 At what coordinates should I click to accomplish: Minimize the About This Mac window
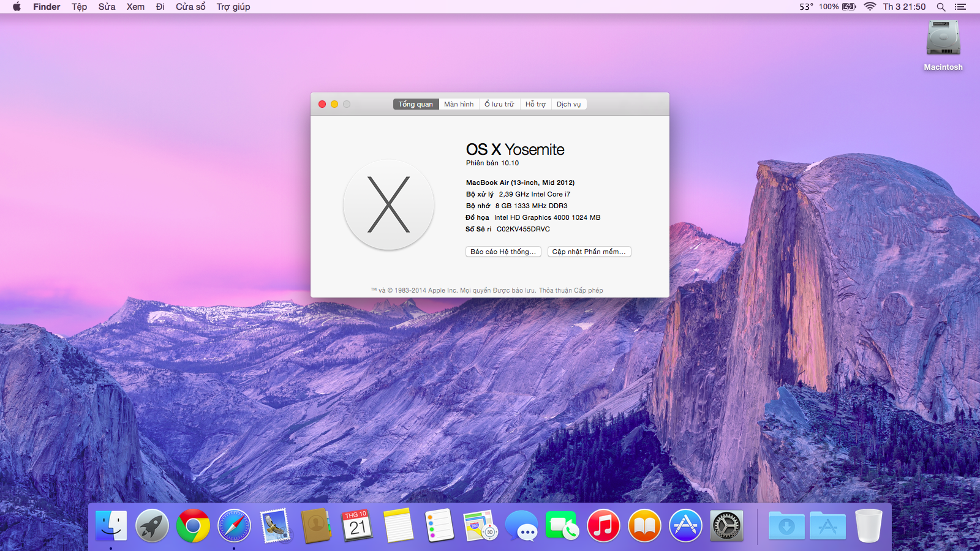point(334,104)
